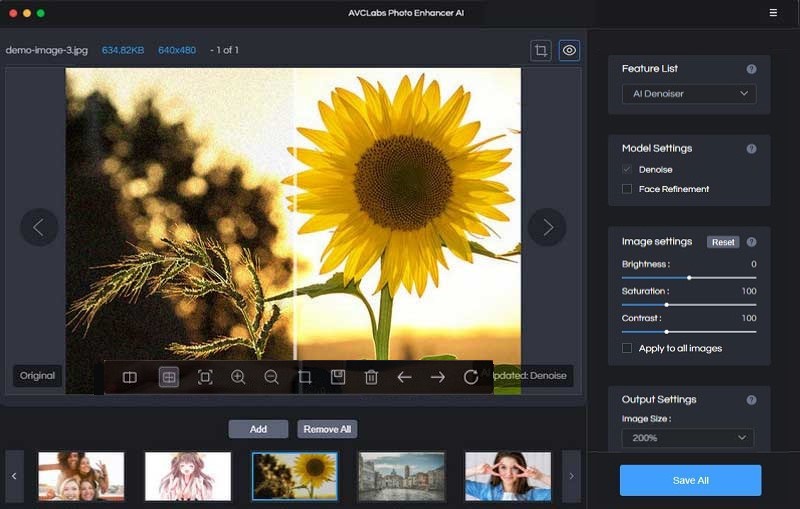Zoom in using the magnifier plus icon
Image resolution: width=800 pixels, height=509 pixels.
point(238,377)
